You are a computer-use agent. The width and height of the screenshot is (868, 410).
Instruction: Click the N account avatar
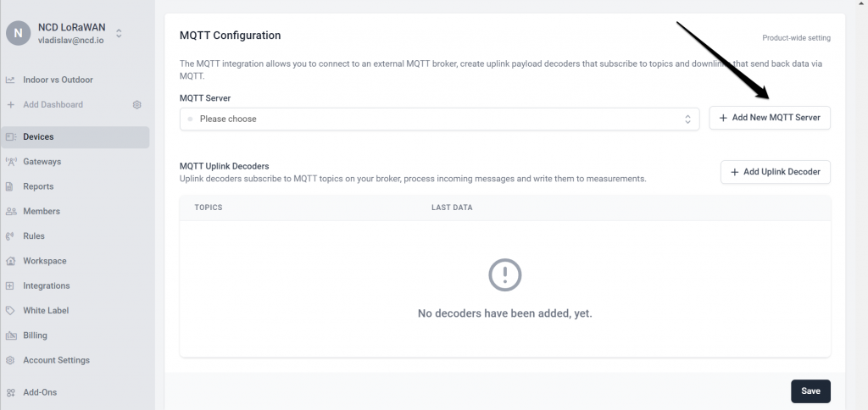click(x=19, y=33)
